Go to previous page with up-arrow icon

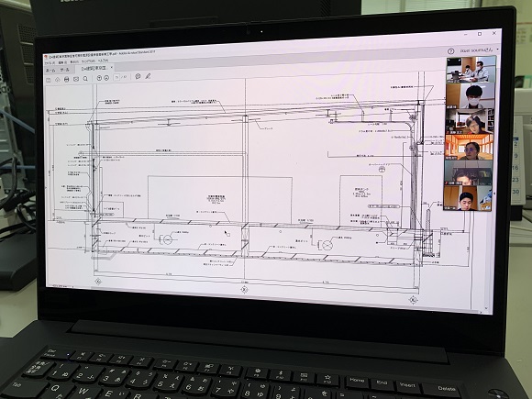99,78
